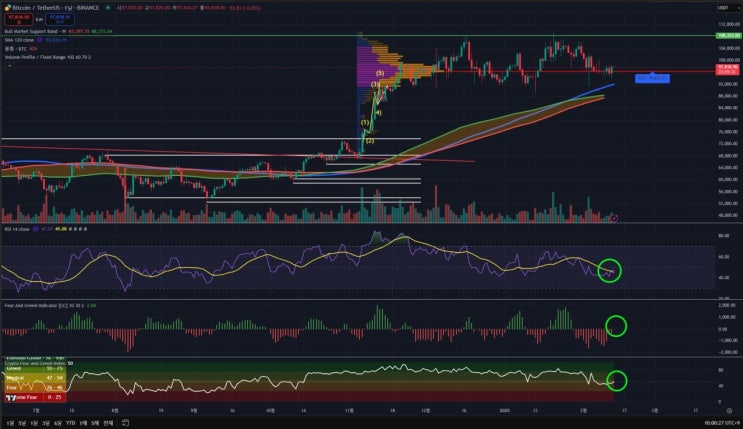
Task: Select the YTD time range
Action: point(71,423)
